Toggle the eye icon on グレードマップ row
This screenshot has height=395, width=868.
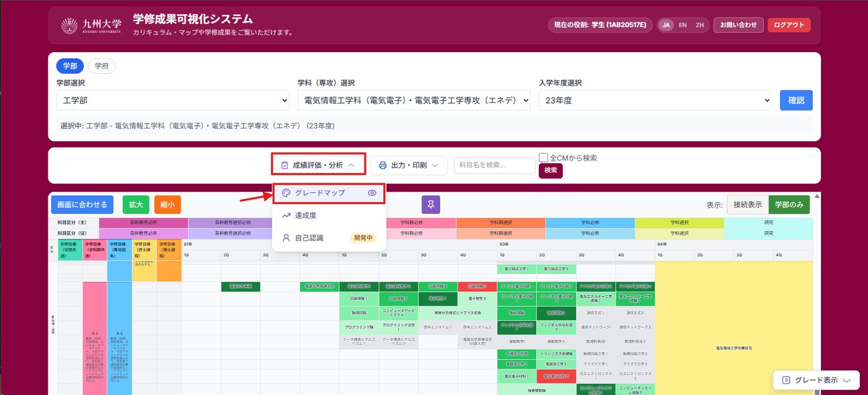(372, 193)
